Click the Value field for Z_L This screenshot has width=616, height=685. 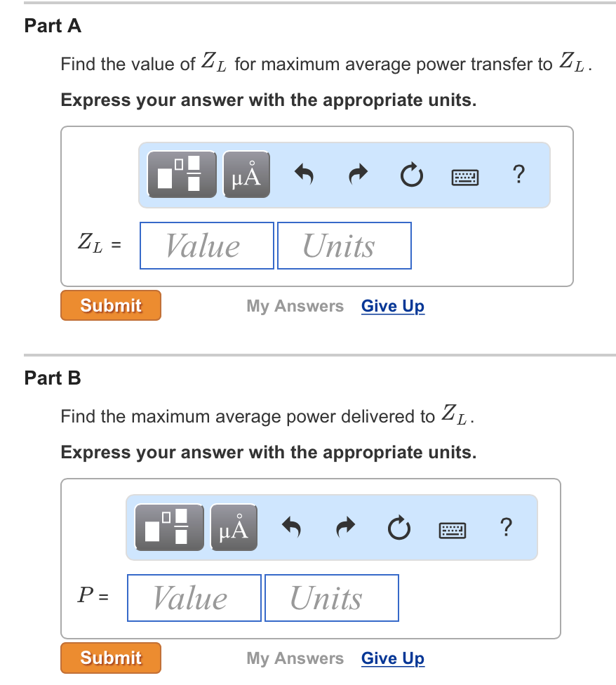[x=206, y=246]
